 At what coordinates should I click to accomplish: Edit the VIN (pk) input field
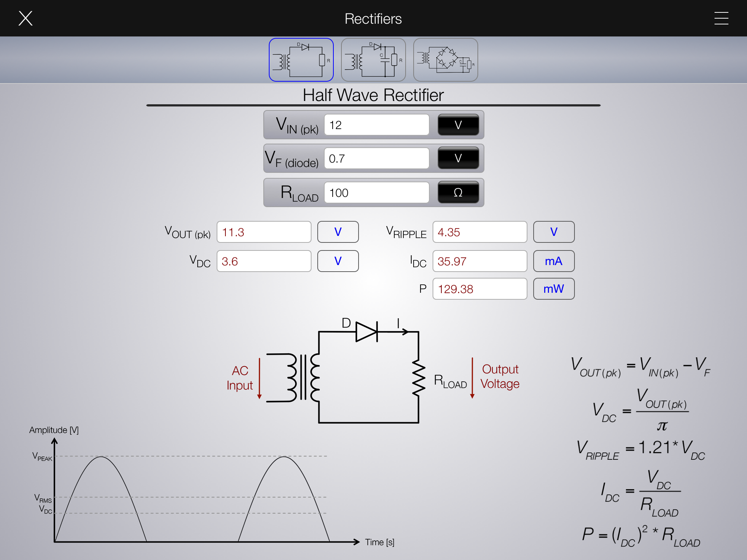(x=376, y=125)
